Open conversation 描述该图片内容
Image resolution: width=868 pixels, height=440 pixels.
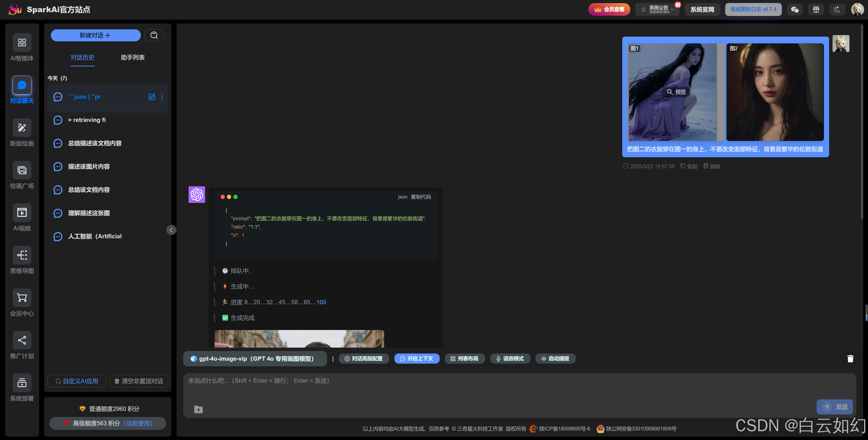[107, 167]
